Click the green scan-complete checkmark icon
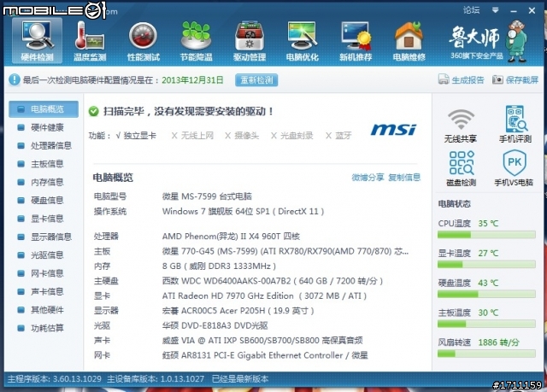The height and width of the screenshot is (392, 547). tap(93, 112)
